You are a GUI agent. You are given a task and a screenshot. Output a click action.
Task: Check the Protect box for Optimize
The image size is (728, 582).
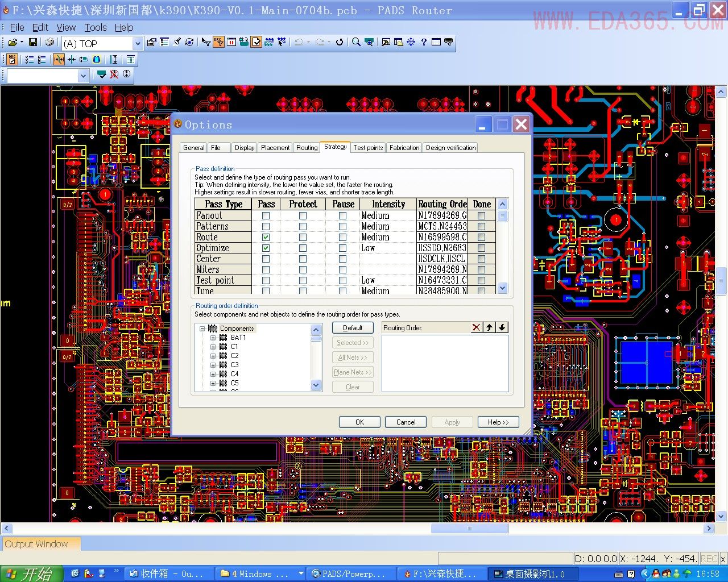pyautogui.click(x=303, y=248)
